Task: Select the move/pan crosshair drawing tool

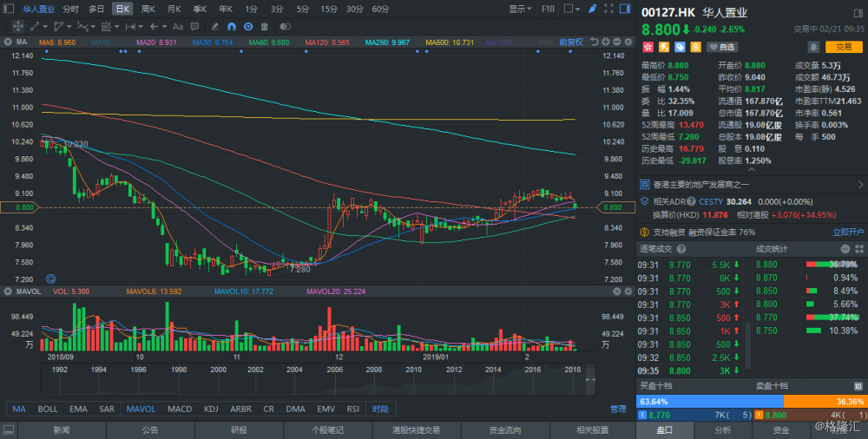Action: tap(17, 26)
